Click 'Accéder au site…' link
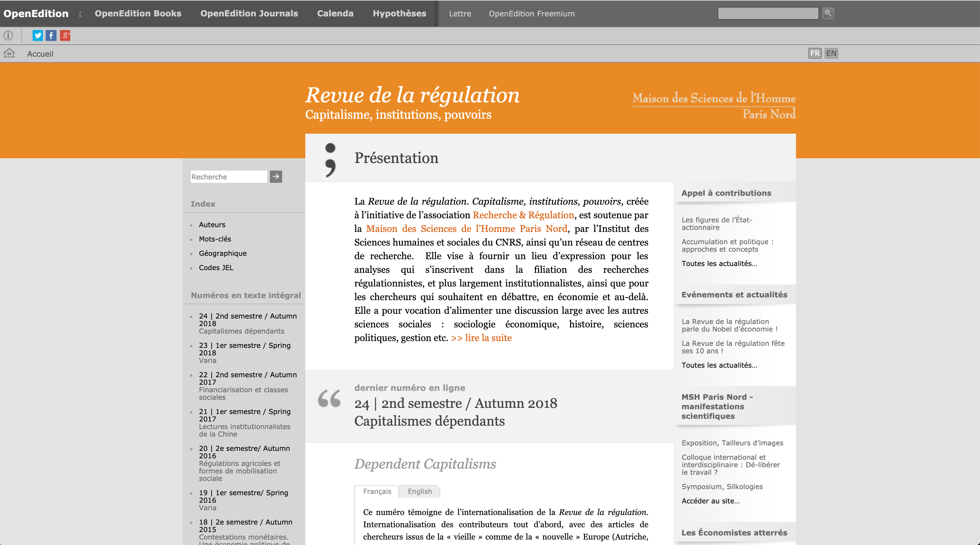 click(710, 501)
